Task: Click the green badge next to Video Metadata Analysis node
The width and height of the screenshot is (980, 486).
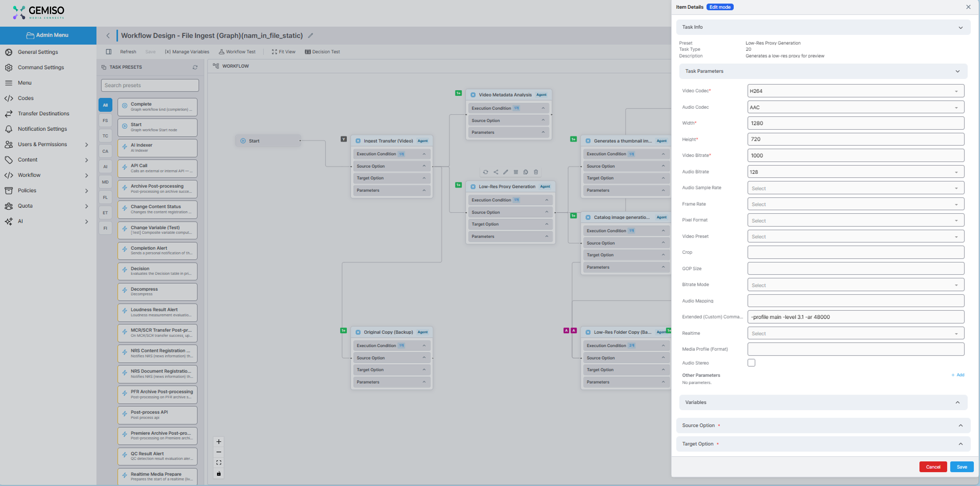Action: pyautogui.click(x=458, y=93)
